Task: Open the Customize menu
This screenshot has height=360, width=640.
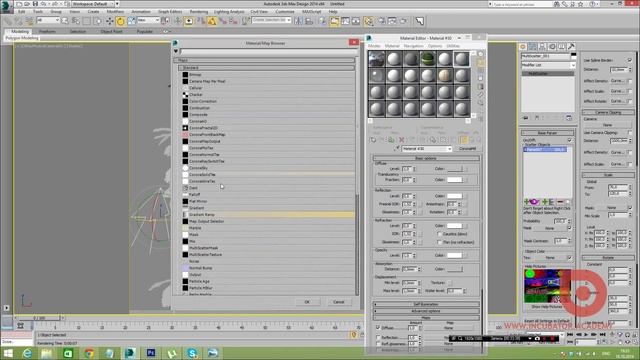Action: point(284,12)
